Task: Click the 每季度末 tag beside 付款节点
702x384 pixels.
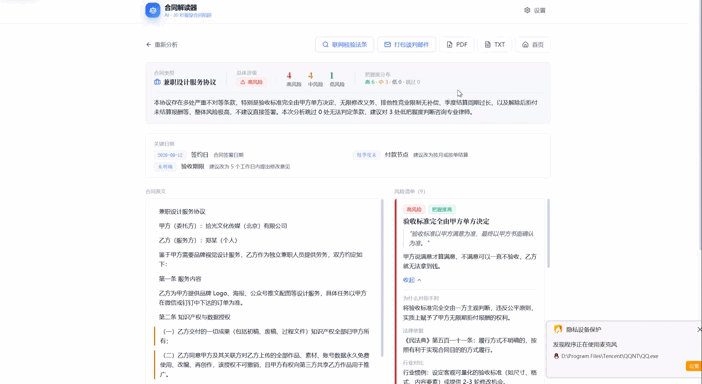Action: tap(366, 155)
